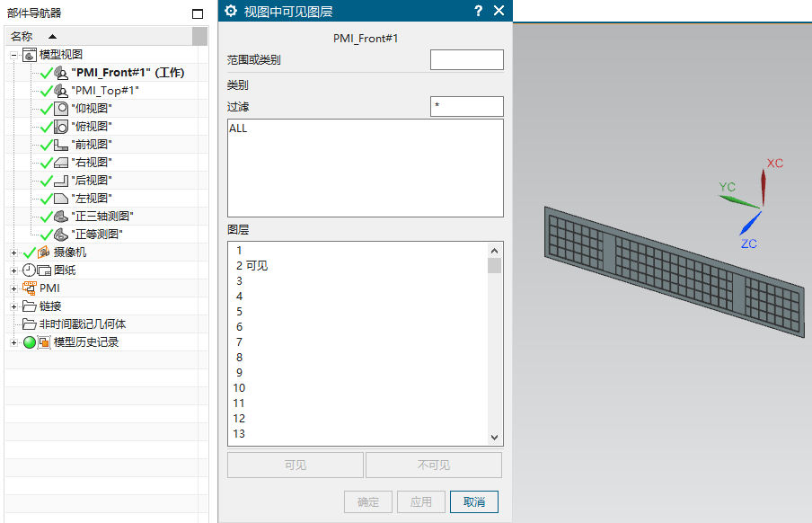Click the 可见 button

(x=296, y=465)
